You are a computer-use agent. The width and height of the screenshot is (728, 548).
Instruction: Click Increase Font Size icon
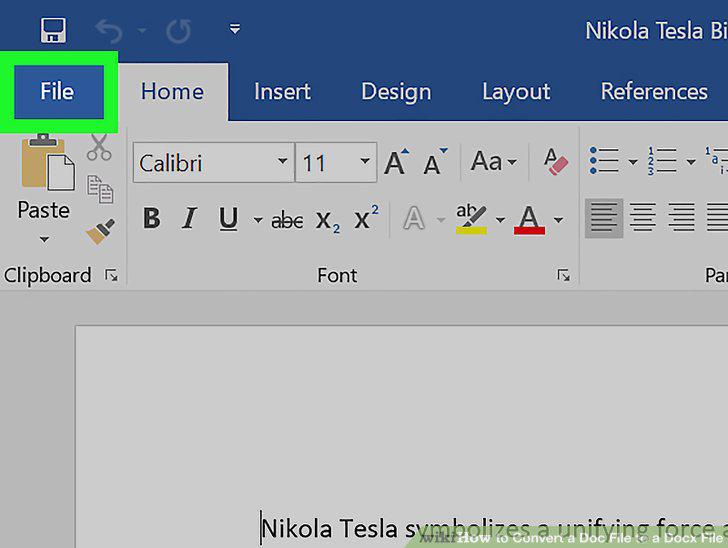(396, 162)
